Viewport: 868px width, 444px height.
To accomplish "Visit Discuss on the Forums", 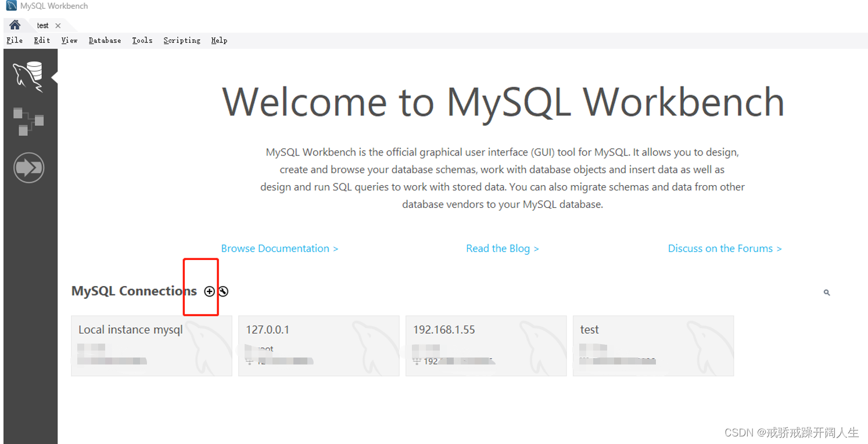I will pyautogui.click(x=724, y=248).
